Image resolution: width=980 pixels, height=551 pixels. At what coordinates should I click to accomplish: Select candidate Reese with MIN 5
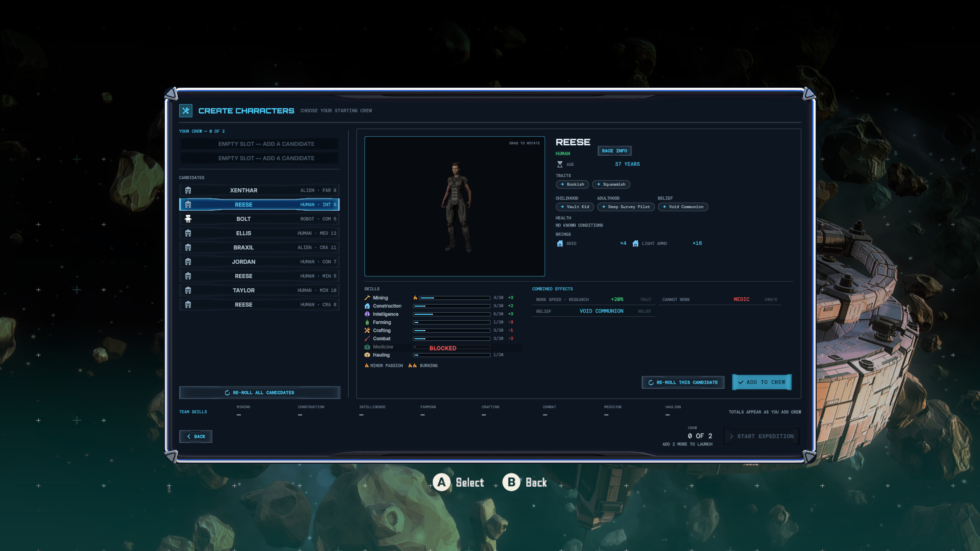click(x=260, y=276)
